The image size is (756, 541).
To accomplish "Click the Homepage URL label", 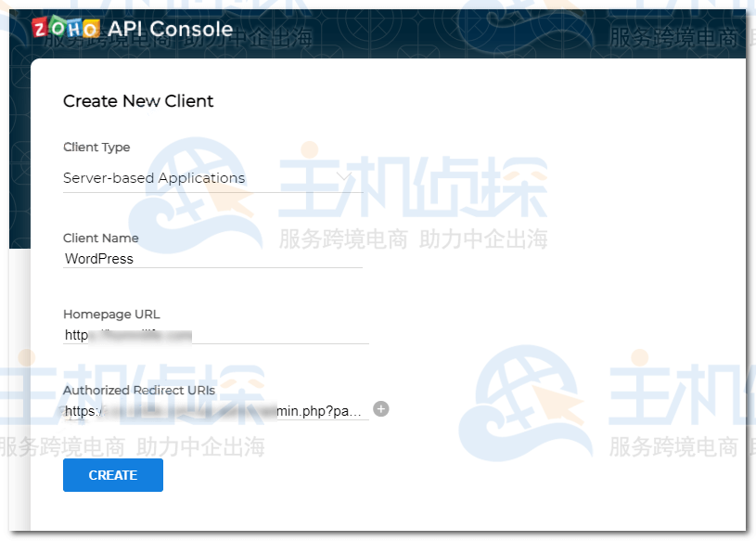I will pos(111,315).
